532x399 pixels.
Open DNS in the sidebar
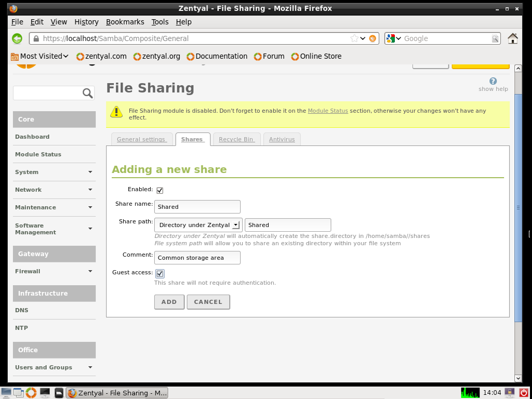click(x=22, y=310)
